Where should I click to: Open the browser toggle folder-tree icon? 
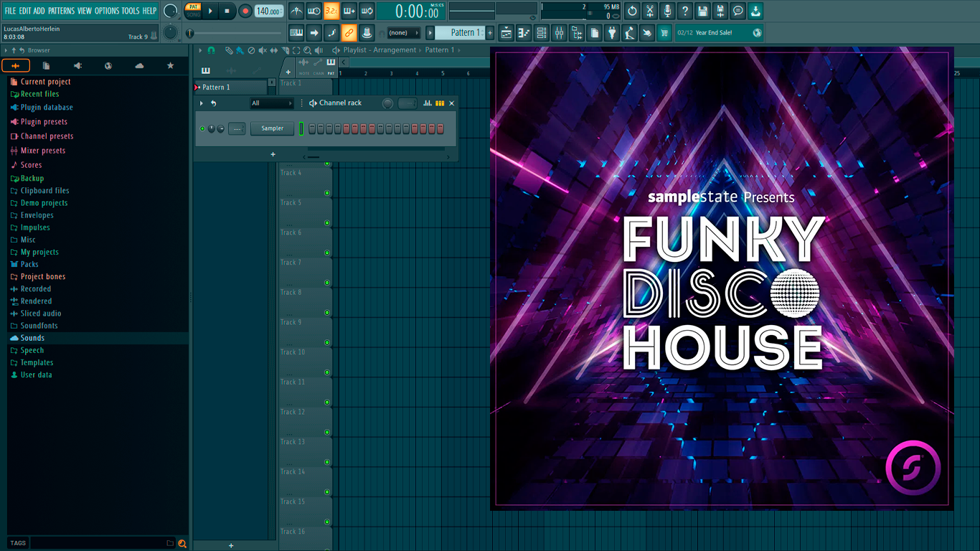coord(577,33)
